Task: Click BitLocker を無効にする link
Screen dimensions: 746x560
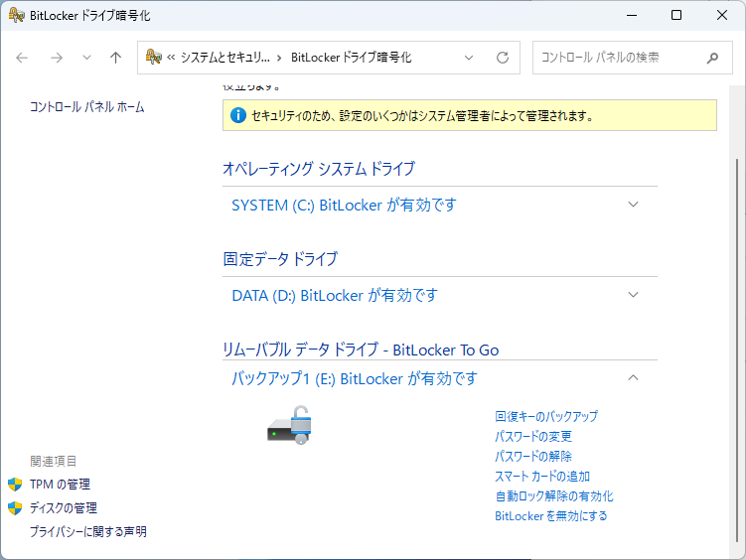Action: coord(550,515)
